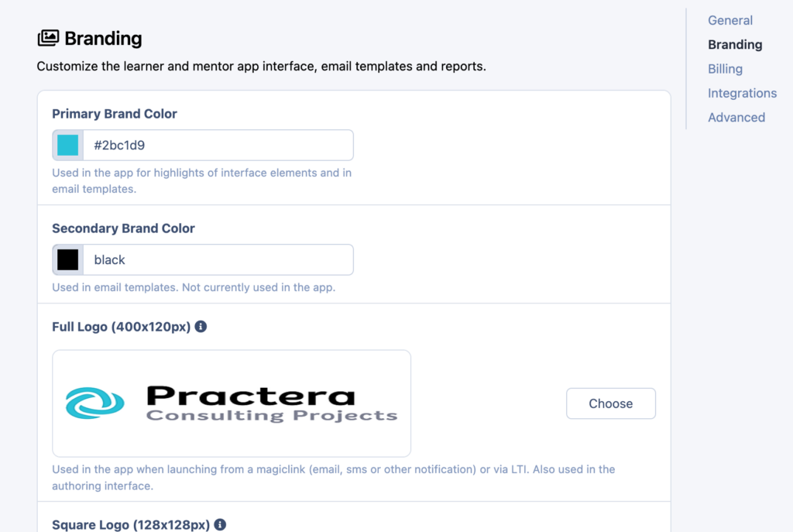Viewport: 793px width, 532px height.
Task: Select Branding in the side navigation
Action: pos(735,45)
